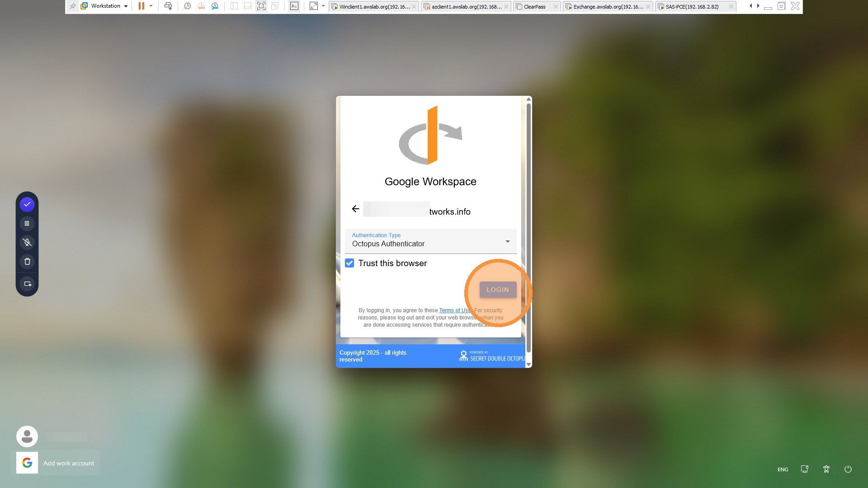The image size is (868, 488).
Task: Show next tabs with right arrow
Action: pyautogui.click(x=758, y=6)
